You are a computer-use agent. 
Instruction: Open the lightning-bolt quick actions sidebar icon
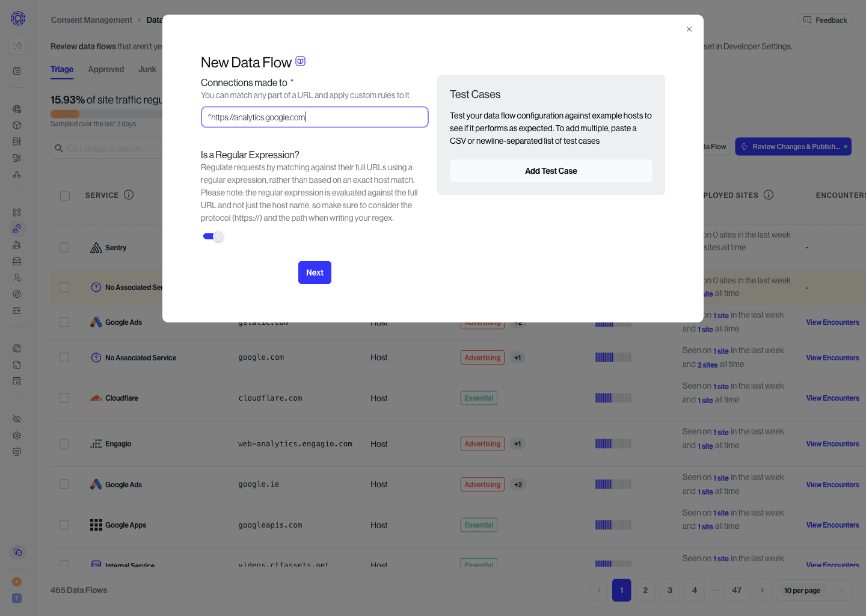(17, 46)
